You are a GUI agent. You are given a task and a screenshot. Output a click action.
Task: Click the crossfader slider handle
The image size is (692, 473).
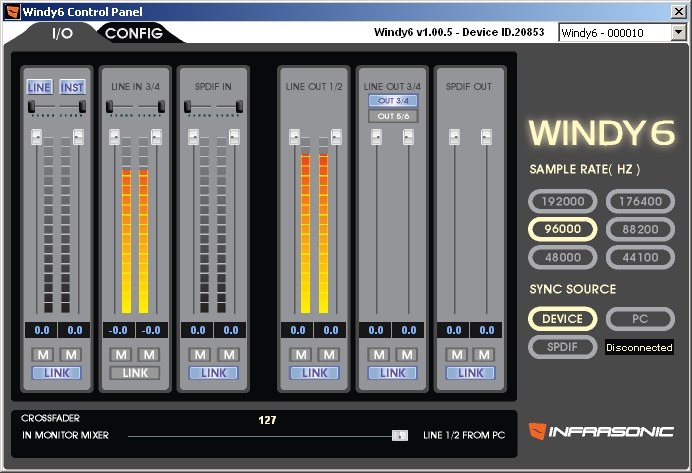(400, 435)
